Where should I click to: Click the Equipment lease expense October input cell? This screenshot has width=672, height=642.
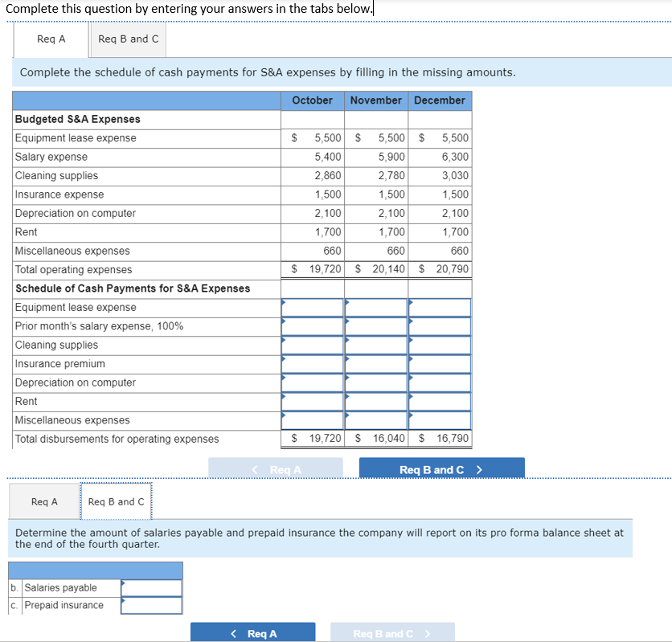tap(312, 307)
